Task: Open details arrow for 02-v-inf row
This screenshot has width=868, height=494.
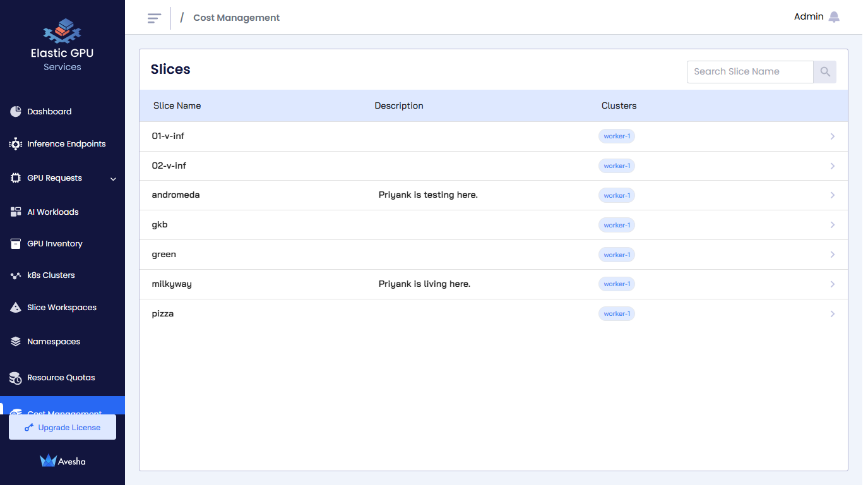Action: point(833,166)
